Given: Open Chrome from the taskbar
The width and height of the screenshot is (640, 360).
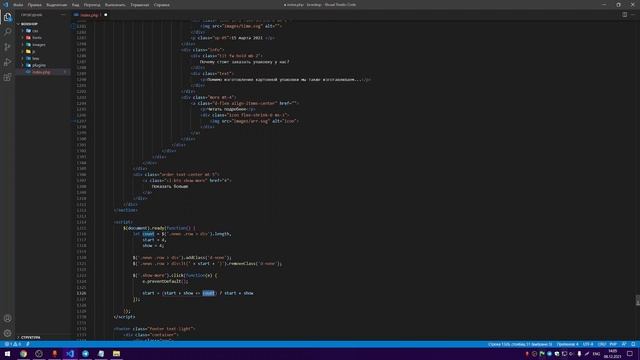Looking at the screenshot, I should coord(23,353).
